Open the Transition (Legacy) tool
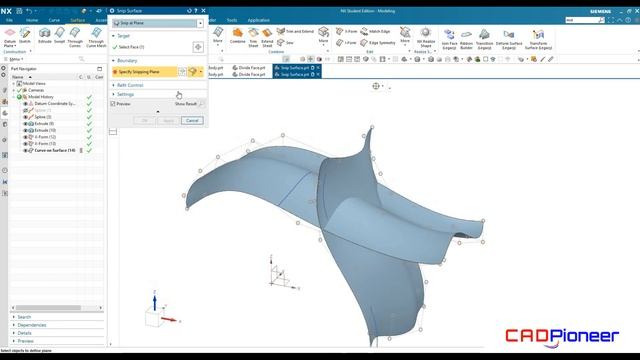The width and height of the screenshot is (640, 360). pos(484,40)
